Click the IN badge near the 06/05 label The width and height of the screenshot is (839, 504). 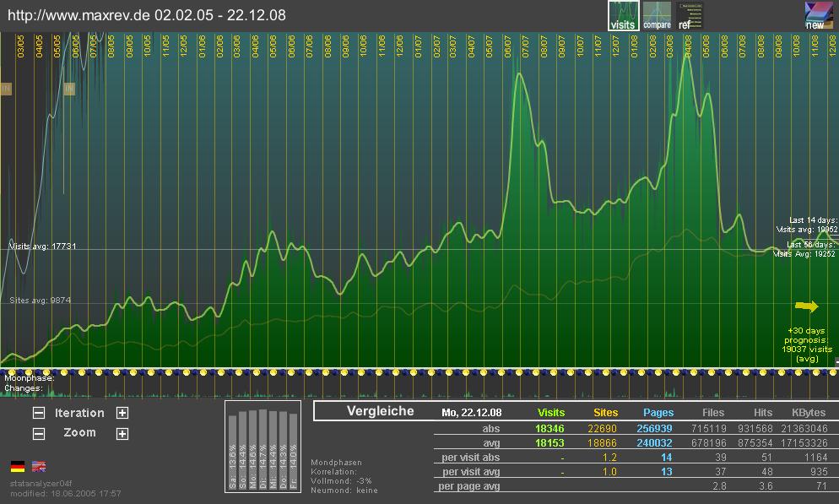pos(69,89)
